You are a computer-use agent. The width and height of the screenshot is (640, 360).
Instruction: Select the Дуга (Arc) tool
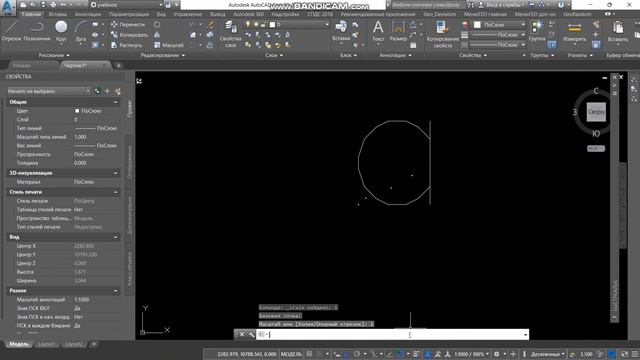pos(81,31)
